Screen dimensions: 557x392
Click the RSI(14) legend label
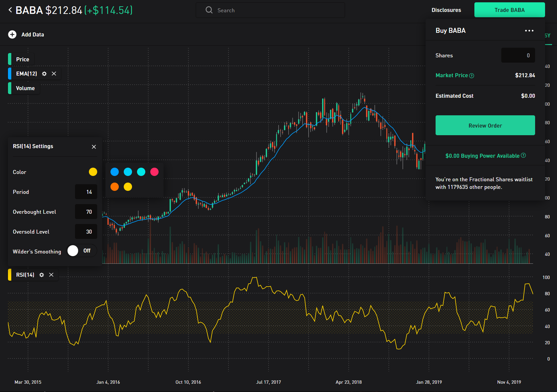click(25, 275)
